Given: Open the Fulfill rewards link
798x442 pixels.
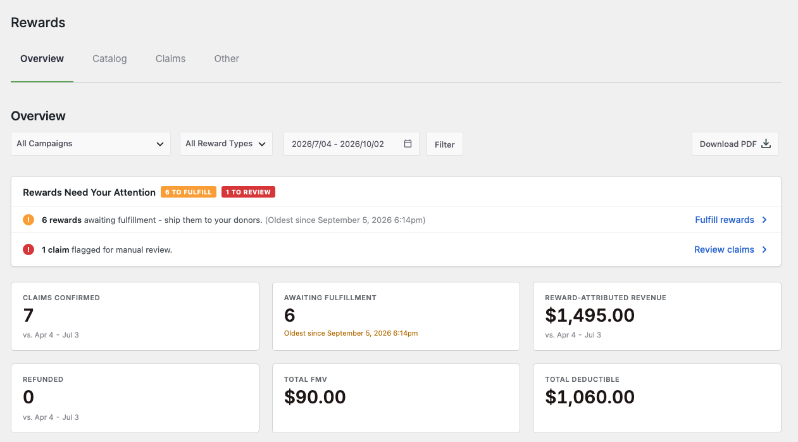Looking at the screenshot, I should coord(724,220).
